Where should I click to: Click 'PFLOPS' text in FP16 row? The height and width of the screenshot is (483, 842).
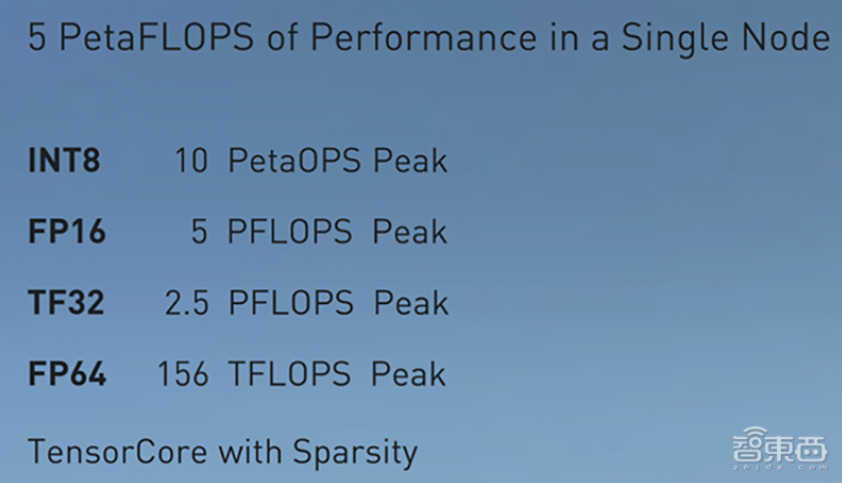point(290,232)
